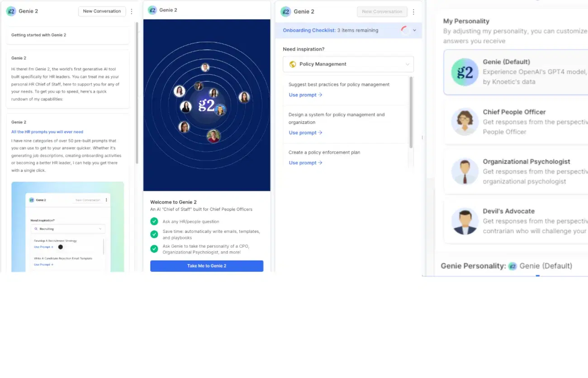Open the Genie Personality selector footer
Screen dimensions: 588x378
click(x=507, y=266)
